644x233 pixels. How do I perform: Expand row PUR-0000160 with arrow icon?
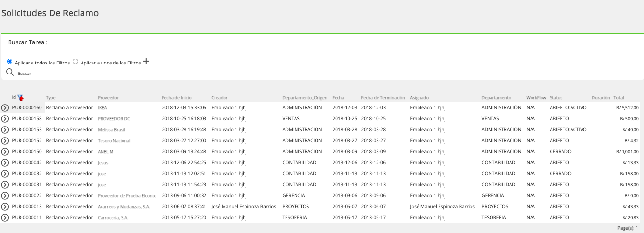(5, 108)
